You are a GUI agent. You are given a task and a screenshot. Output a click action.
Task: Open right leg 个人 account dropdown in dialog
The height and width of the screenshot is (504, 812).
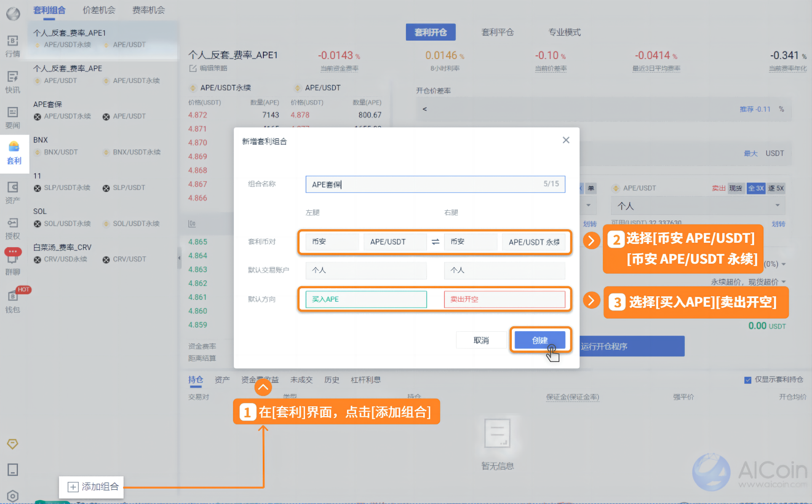(504, 270)
